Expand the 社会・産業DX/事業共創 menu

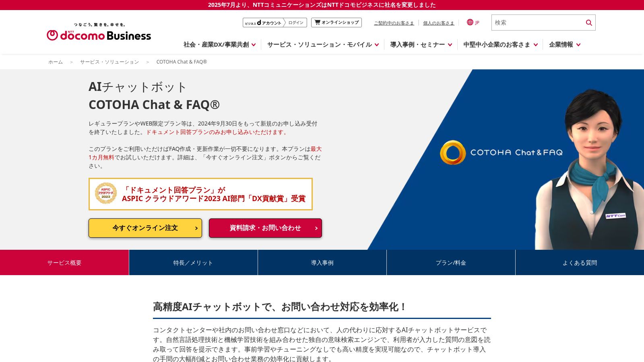pos(219,45)
